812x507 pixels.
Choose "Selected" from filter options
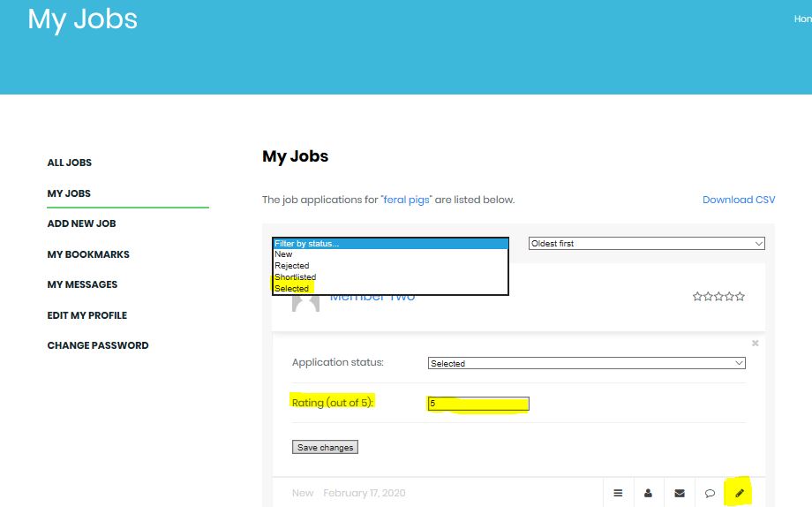click(292, 289)
